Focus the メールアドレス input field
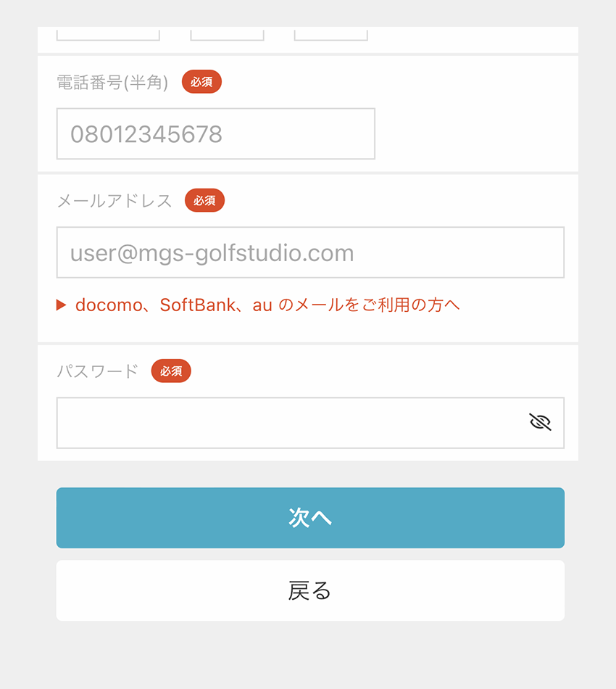Image resolution: width=616 pixels, height=689 pixels. (x=310, y=252)
